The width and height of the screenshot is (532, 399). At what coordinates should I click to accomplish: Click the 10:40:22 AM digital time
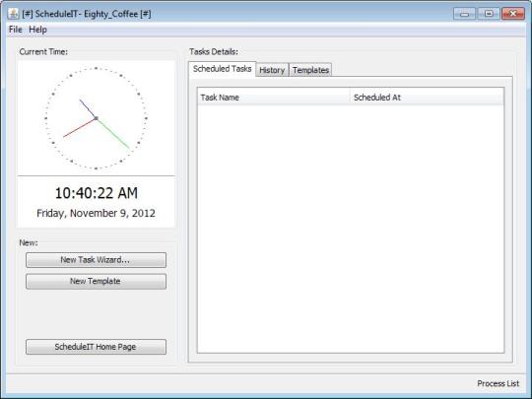[97, 193]
